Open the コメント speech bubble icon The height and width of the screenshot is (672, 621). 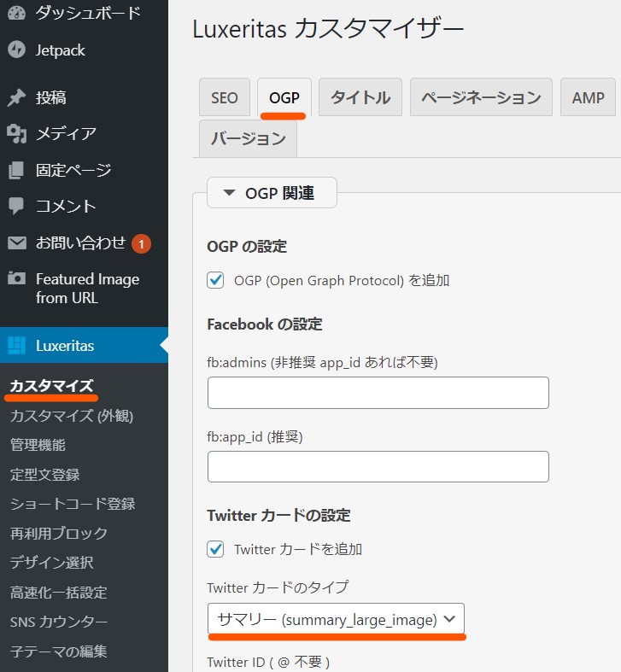16,206
